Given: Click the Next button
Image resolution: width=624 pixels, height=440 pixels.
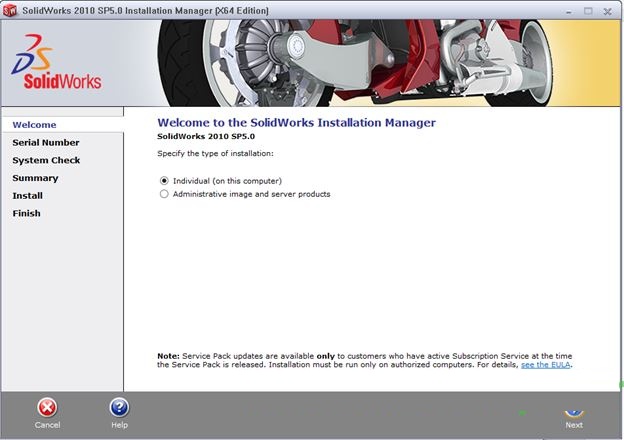Looking at the screenshot, I should coord(573,418).
